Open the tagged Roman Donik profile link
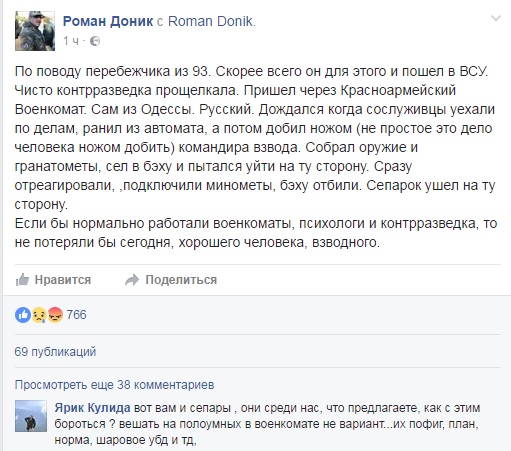This screenshot has height=451, width=511. [211, 21]
